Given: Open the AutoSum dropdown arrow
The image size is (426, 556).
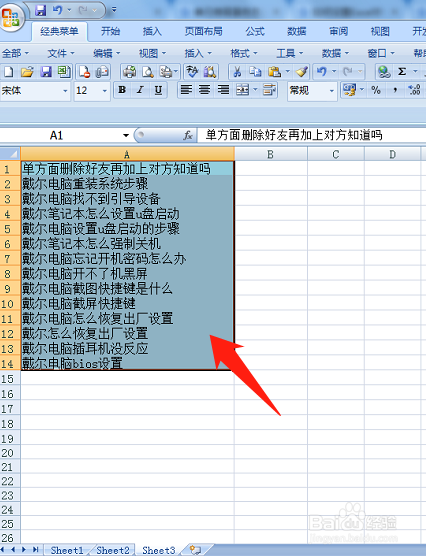Looking at the screenshot, I should pyautogui.click(x=415, y=72).
